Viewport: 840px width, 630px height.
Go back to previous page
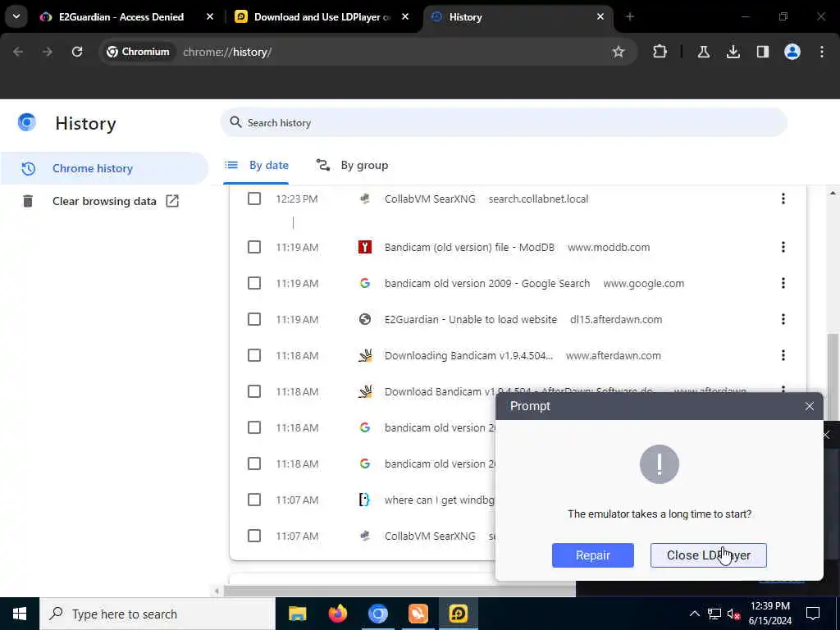(x=18, y=52)
